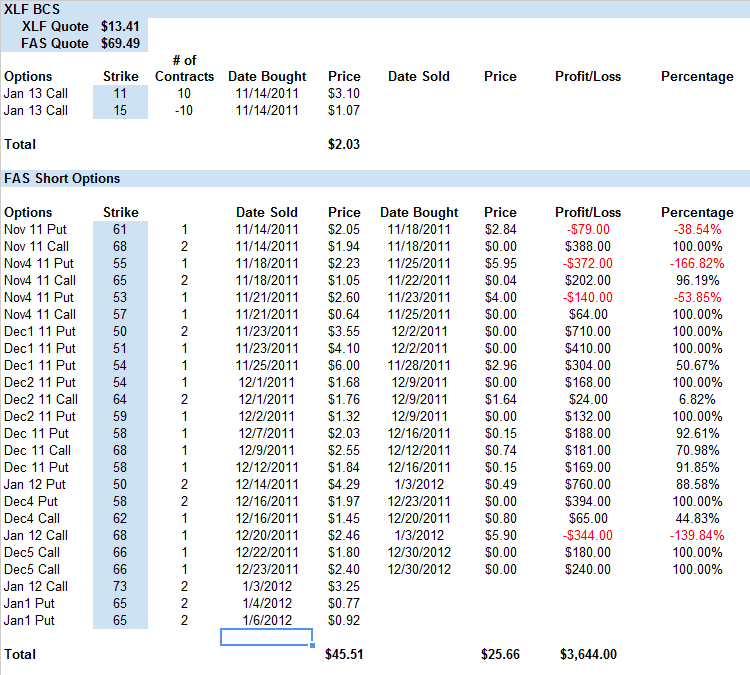Click the $3.10 price for strike 11 call

343,93
